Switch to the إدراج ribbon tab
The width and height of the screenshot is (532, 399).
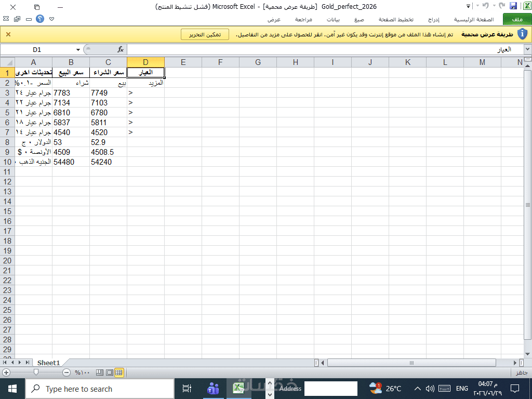(x=434, y=19)
